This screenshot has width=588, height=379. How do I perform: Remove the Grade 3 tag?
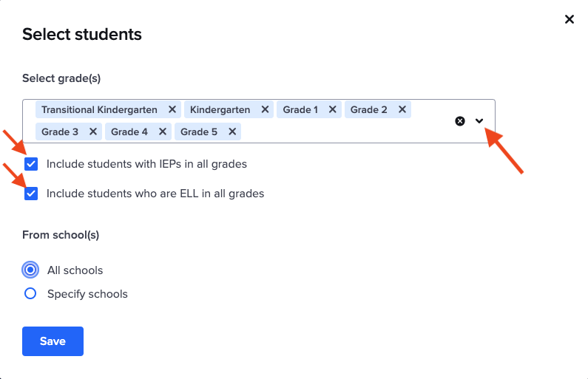coord(93,132)
